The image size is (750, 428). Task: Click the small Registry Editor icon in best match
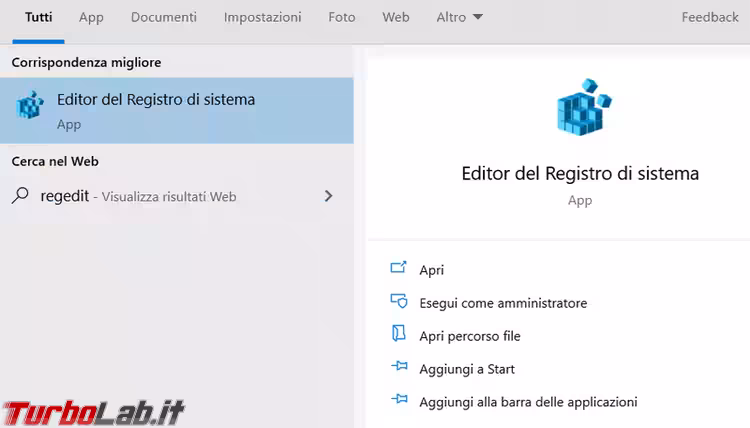(x=31, y=106)
